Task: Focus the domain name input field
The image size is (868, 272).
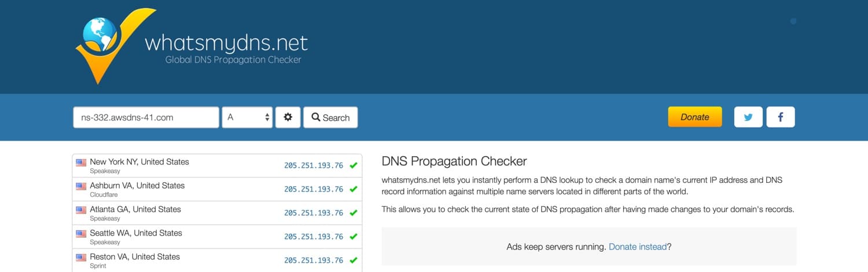Action: (x=146, y=117)
